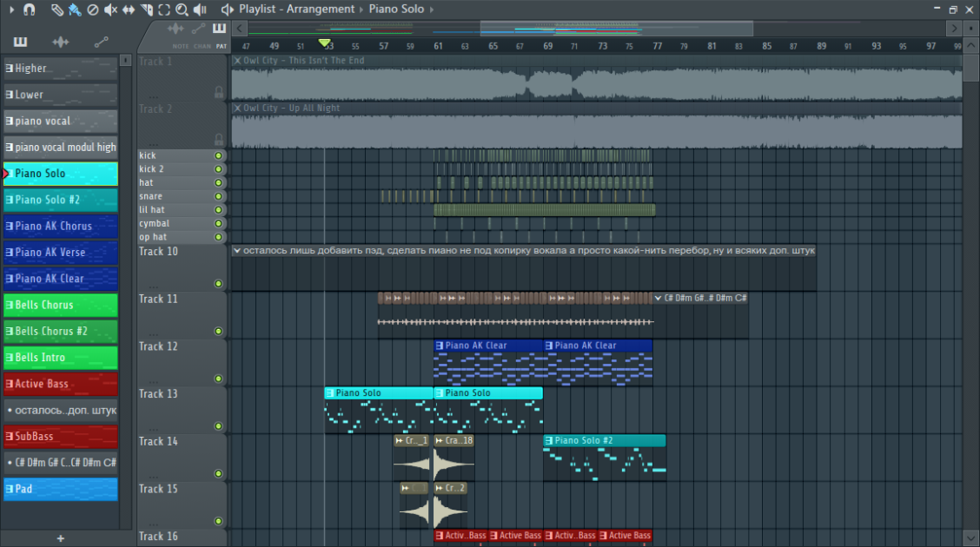Image resolution: width=980 pixels, height=547 pixels.
Task: Show automation clips in the picker panel
Action: (101, 42)
